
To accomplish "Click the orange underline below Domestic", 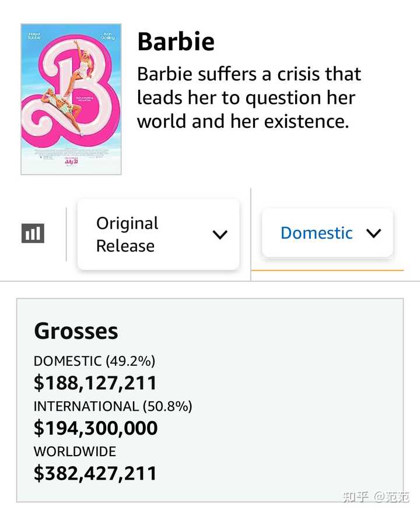I will 327,271.
